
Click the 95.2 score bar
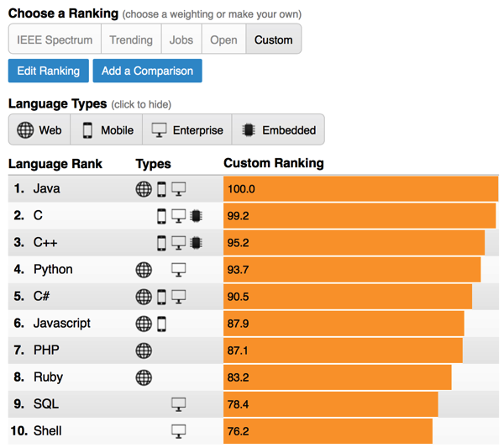pyautogui.click(x=354, y=243)
